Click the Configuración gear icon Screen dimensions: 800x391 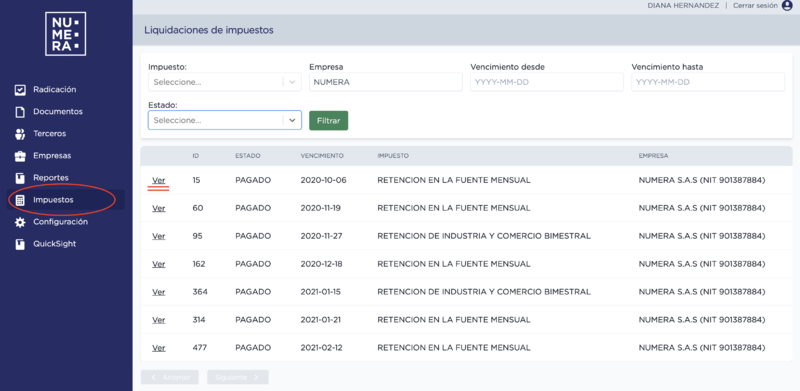(x=20, y=222)
